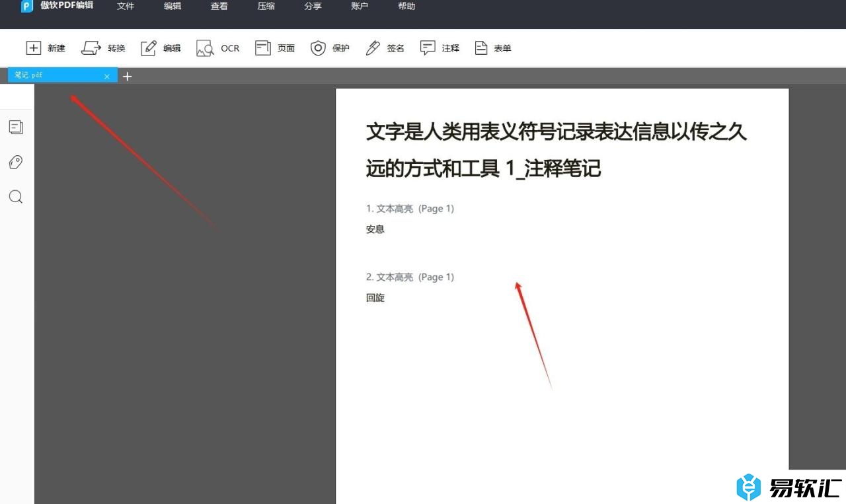Open the bookmarks tag sidebar panel

pos(16,162)
